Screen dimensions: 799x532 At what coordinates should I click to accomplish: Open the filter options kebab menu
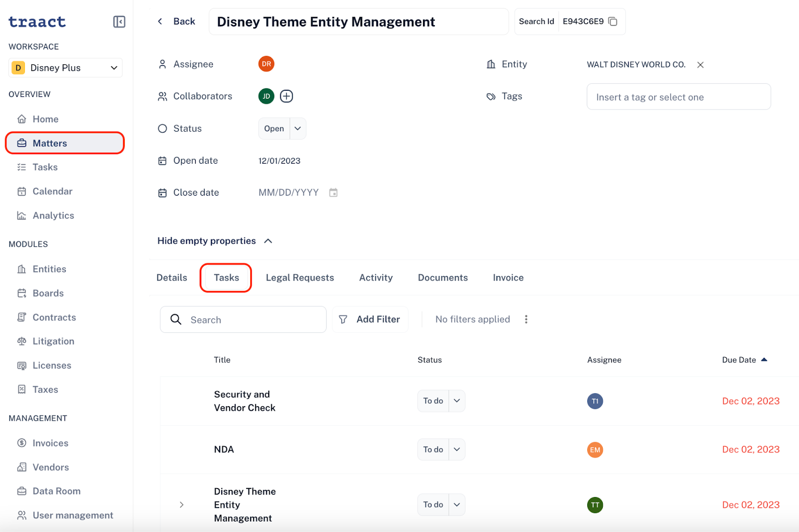click(526, 319)
